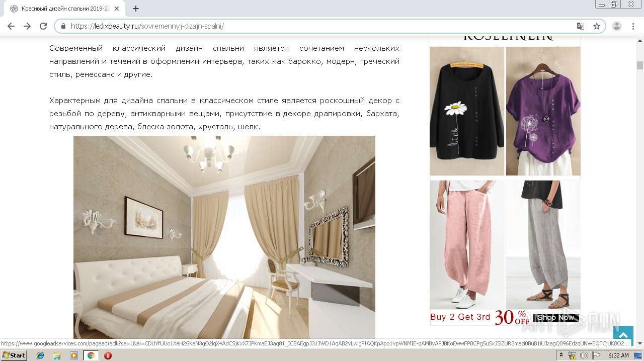644x362 pixels.
Task: Click the black daisy blouse ad image
Action: click(467, 111)
